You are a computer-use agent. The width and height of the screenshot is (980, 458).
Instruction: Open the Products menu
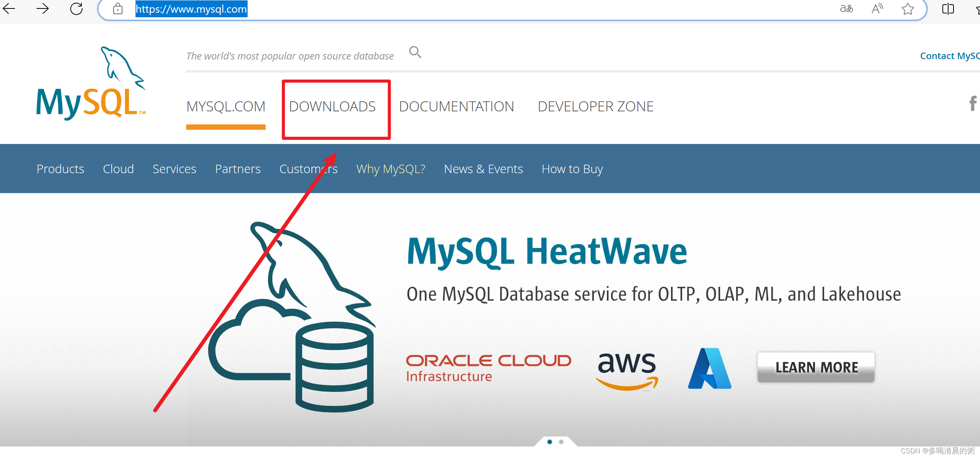(60, 169)
